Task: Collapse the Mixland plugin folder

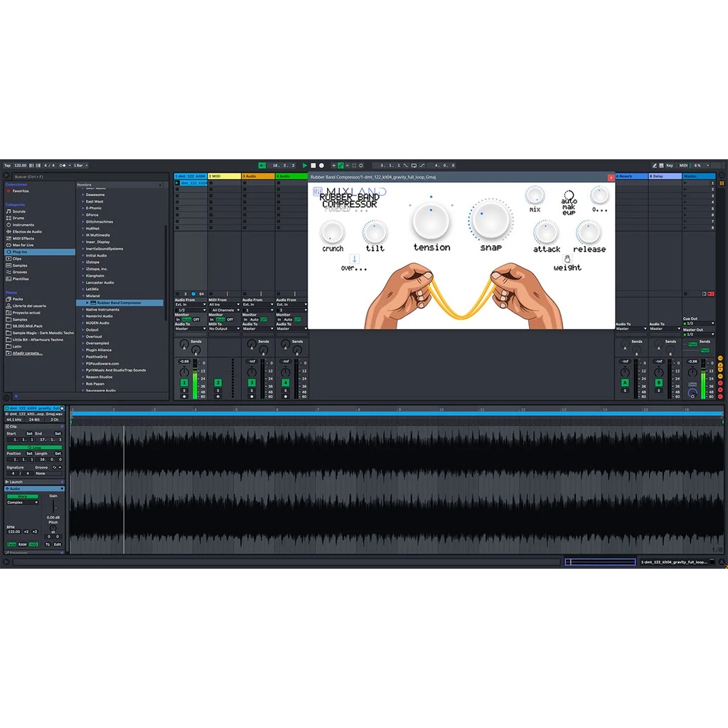Action: click(x=84, y=296)
